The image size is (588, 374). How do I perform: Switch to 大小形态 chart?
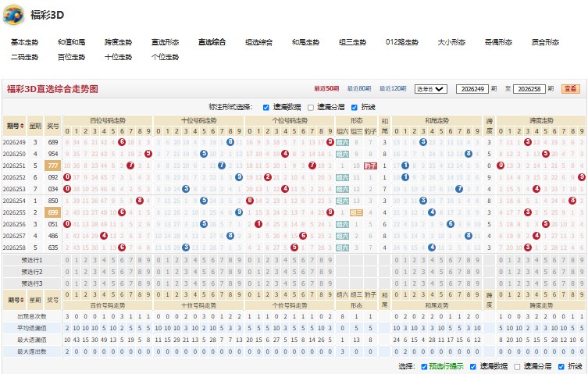(x=451, y=42)
